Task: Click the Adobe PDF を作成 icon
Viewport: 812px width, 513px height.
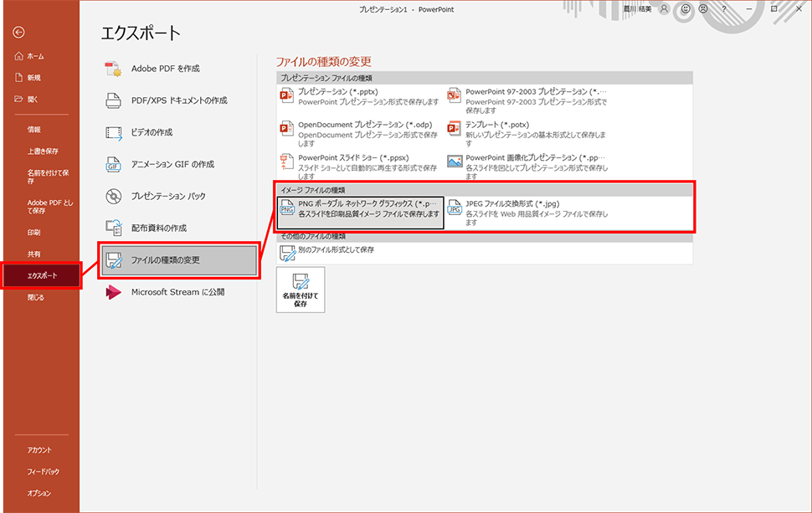Action: [x=113, y=69]
